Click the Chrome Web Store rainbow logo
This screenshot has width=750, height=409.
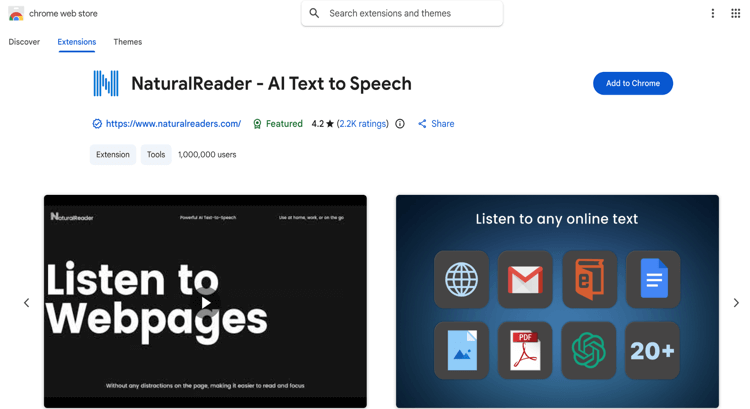click(x=16, y=14)
